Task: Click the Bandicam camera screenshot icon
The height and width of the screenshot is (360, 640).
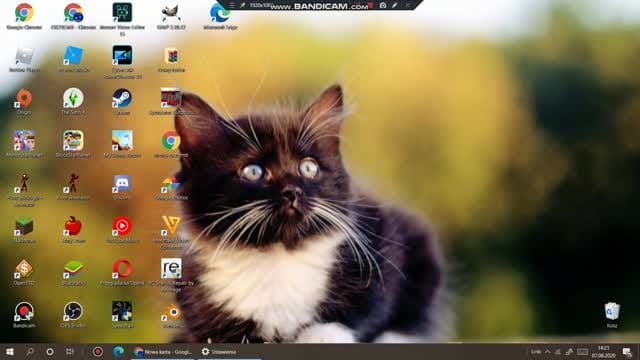Action: 383,5
